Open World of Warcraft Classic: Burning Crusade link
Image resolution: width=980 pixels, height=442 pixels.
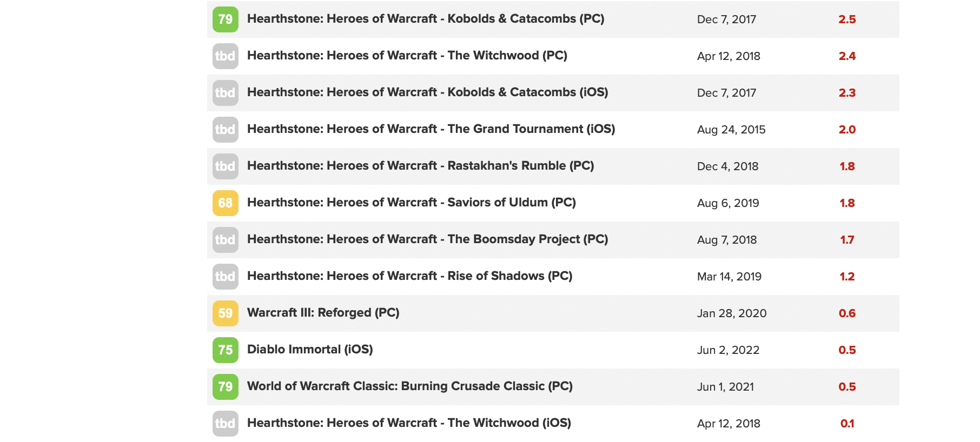(409, 386)
